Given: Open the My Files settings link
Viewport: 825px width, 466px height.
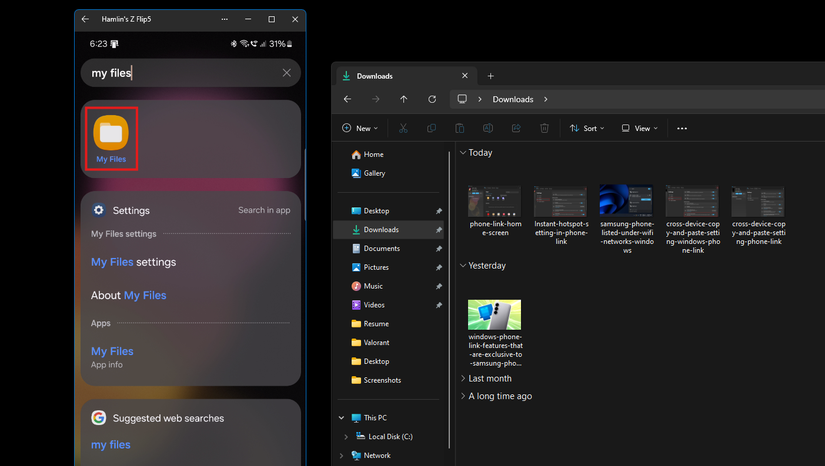Looking at the screenshot, I should pyautogui.click(x=133, y=262).
